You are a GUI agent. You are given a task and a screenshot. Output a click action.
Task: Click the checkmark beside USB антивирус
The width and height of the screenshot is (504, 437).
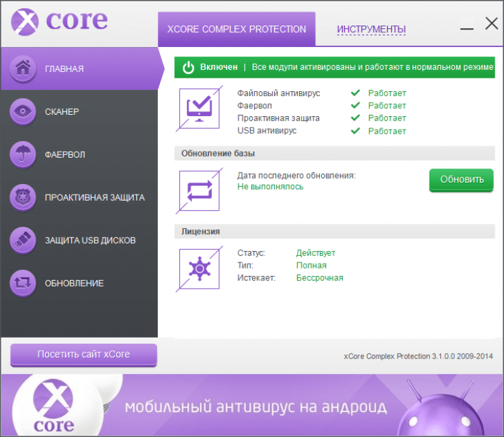coord(355,131)
